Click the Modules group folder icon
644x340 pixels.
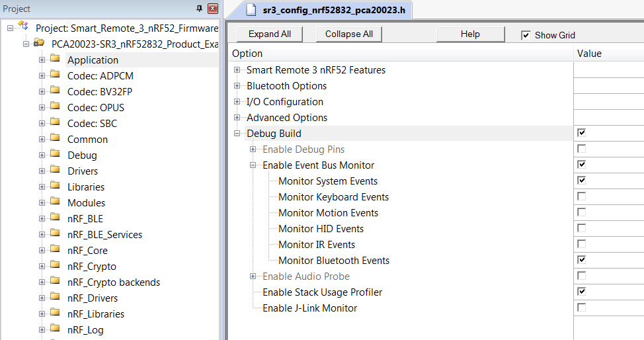pyautogui.click(x=55, y=202)
